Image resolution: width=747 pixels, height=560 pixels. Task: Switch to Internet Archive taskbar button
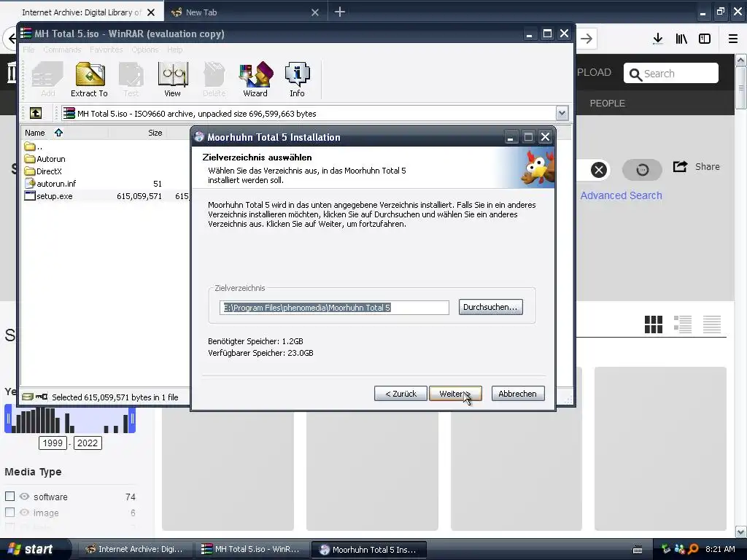pyautogui.click(x=135, y=549)
